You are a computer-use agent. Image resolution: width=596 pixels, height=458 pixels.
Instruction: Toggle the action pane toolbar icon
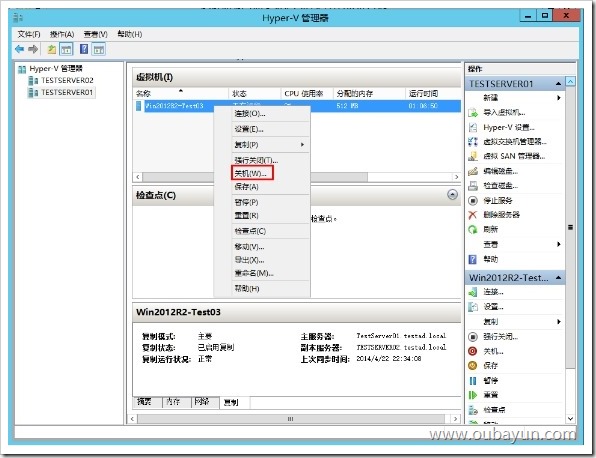pos(99,49)
